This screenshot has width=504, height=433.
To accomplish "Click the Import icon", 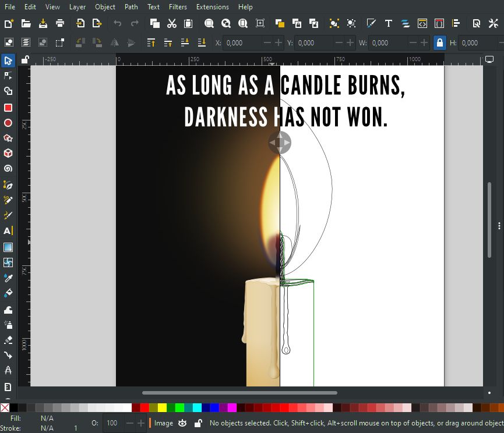I will click(80, 23).
